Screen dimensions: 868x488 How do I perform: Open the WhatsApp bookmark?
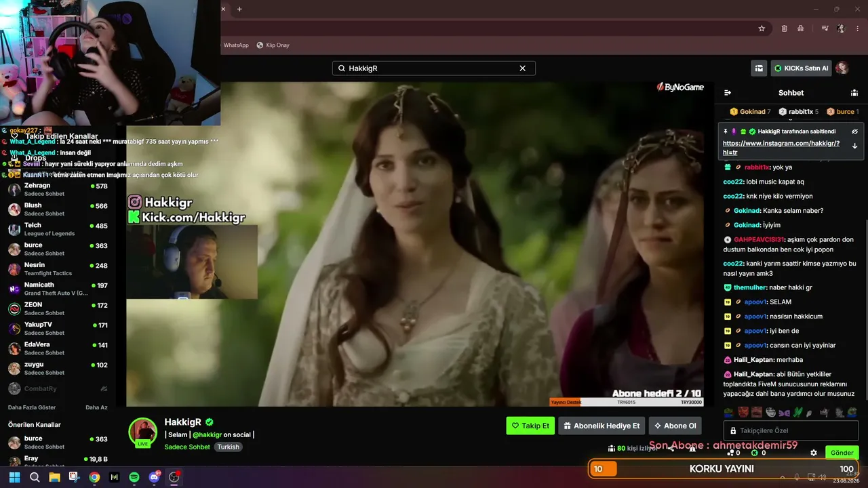pos(236,45)
